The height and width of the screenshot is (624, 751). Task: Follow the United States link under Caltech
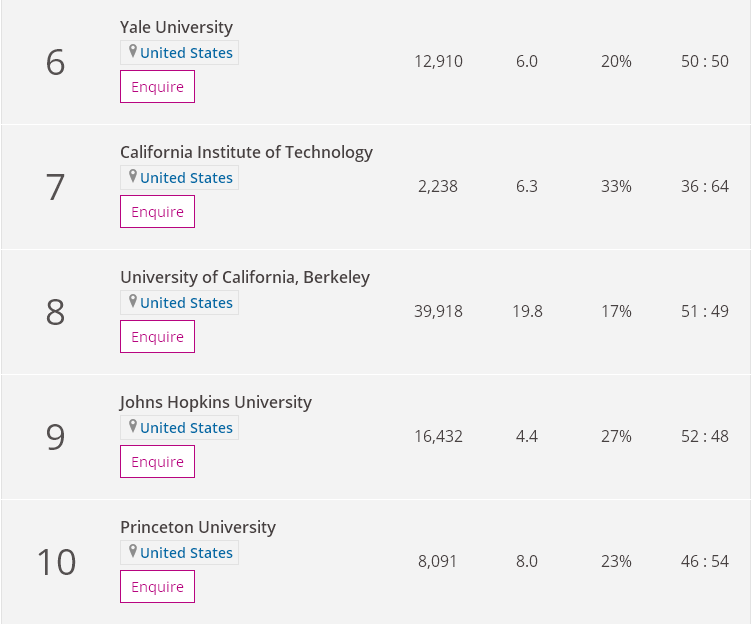coord(186,178)
